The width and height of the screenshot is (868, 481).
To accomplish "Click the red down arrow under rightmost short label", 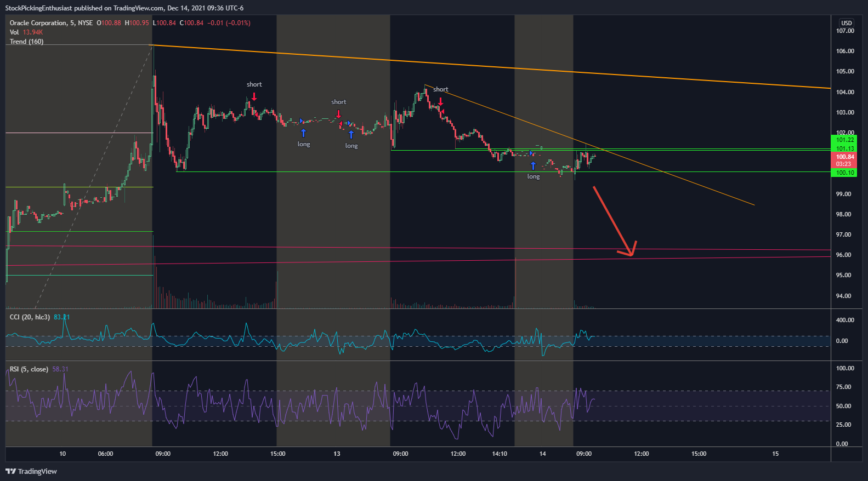I will [440, 101].
